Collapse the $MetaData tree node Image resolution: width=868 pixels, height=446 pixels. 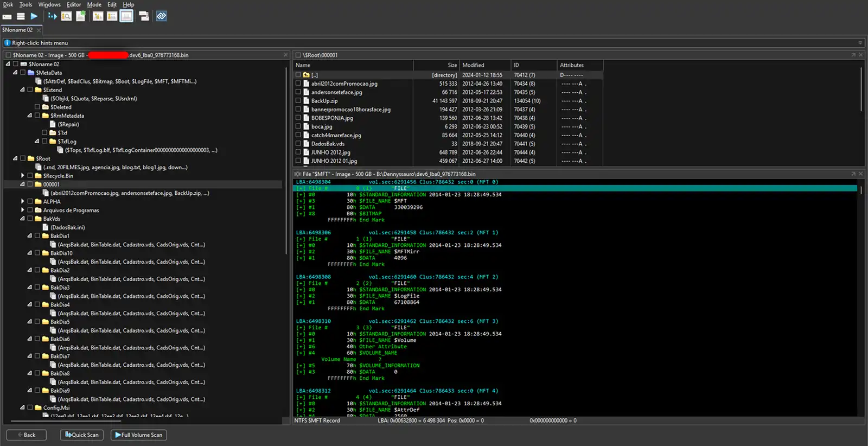(x=15, y=72)
